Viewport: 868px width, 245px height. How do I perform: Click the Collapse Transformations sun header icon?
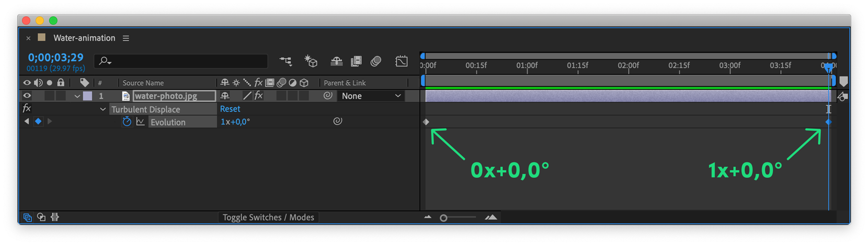point(236,83)
